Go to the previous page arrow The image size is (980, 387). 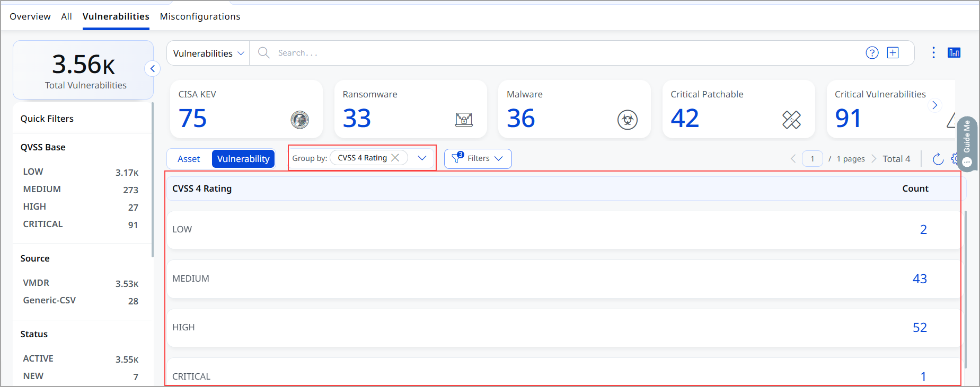[x=793, y=159]
